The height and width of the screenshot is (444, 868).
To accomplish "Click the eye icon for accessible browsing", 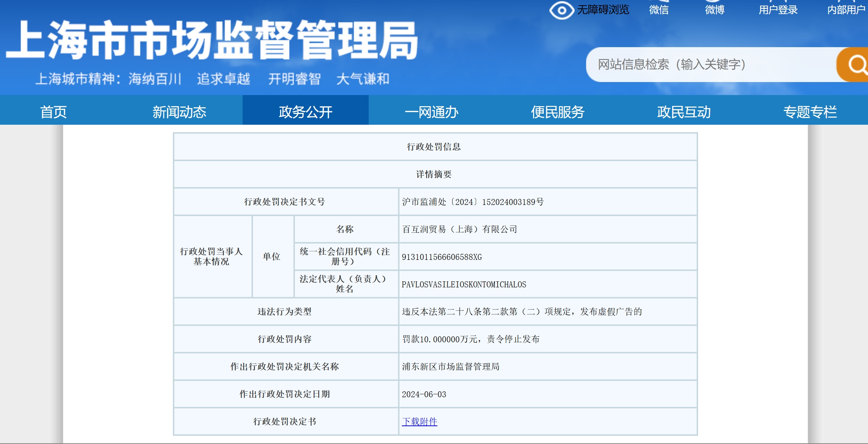I will coord(562,10).
